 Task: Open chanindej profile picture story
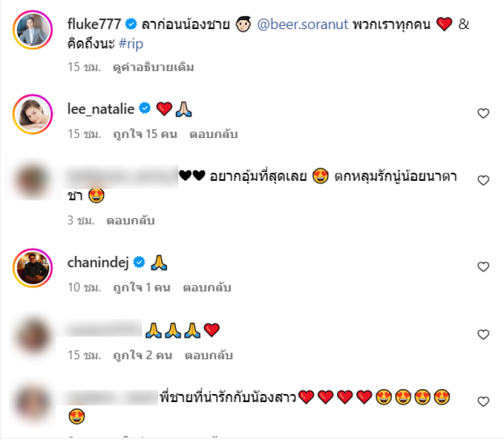33,268
